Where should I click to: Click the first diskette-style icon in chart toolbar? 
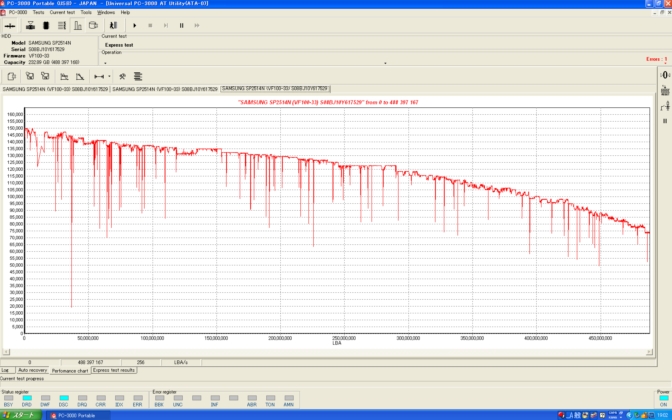point(30,76)
